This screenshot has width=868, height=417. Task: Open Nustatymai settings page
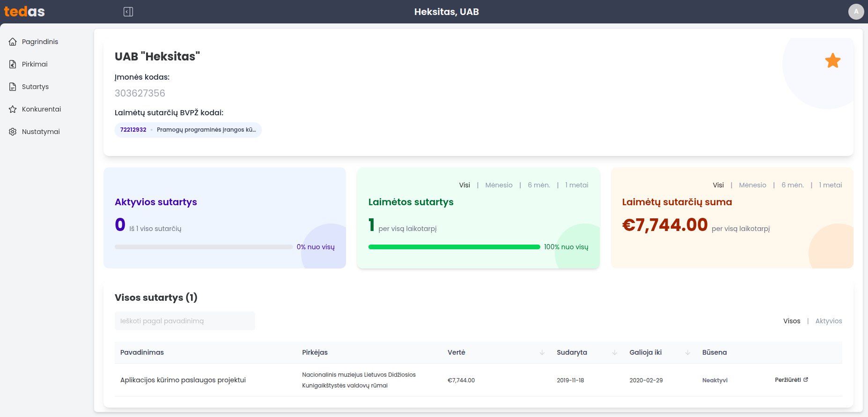coord(41,132)
